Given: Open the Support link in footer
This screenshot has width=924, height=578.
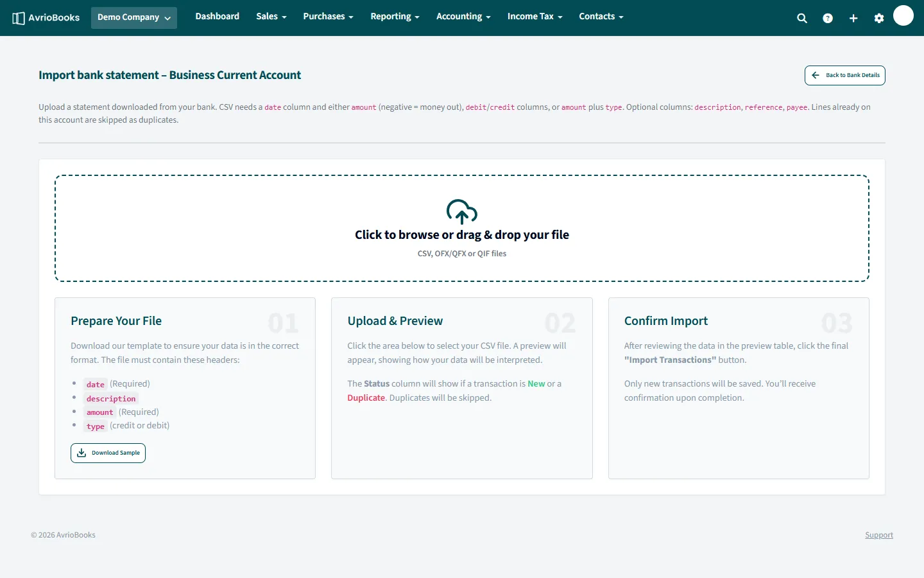Looking at the screenshot, I should [x=879, y=535].
